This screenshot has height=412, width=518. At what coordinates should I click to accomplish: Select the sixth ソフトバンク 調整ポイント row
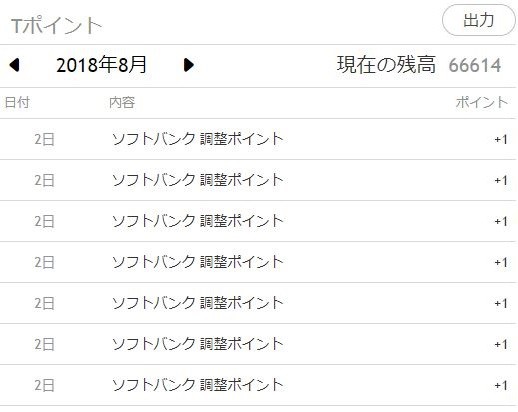pyautogui.click(x=258, y=344)
